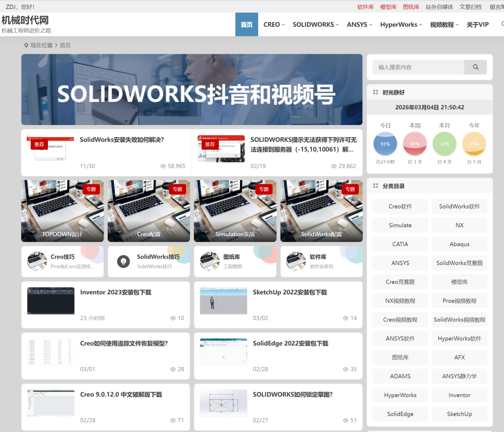Click the 推荐 badge on SolidWorks安装失败 post
Image resolution: width=504 pixels, height=432 pixels.
point(39,144)
